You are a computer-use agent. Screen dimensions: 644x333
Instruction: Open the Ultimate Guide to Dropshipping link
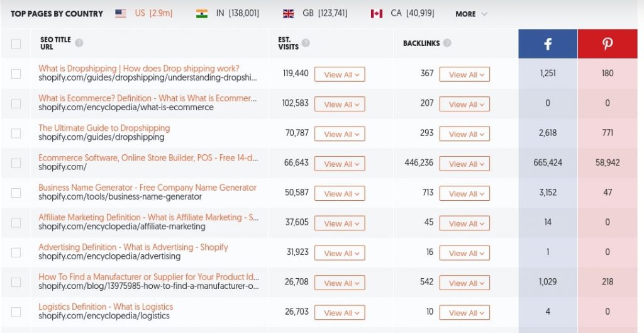pyautogui.click(x=104, y=128)
